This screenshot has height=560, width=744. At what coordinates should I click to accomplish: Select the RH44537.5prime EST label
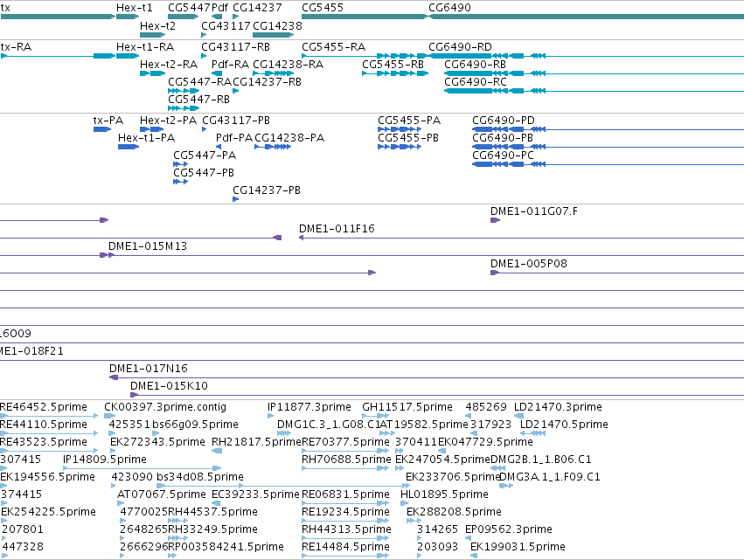click(x=213, y=512)
